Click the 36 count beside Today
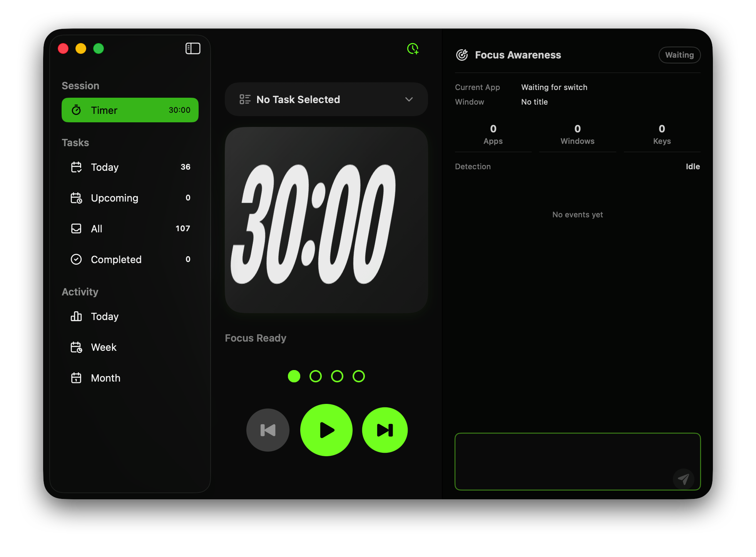Screen dimensions: 756x557 point(186,167)
